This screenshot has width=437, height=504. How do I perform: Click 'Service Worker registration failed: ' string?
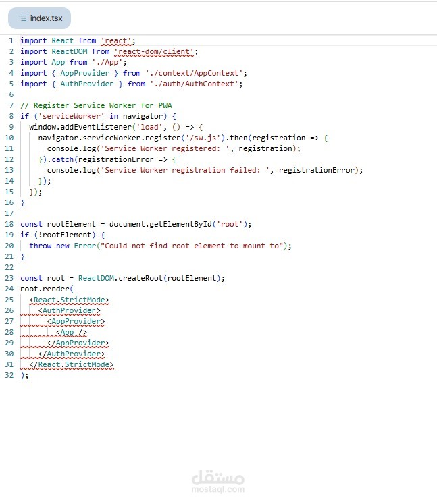coord(184,170)
